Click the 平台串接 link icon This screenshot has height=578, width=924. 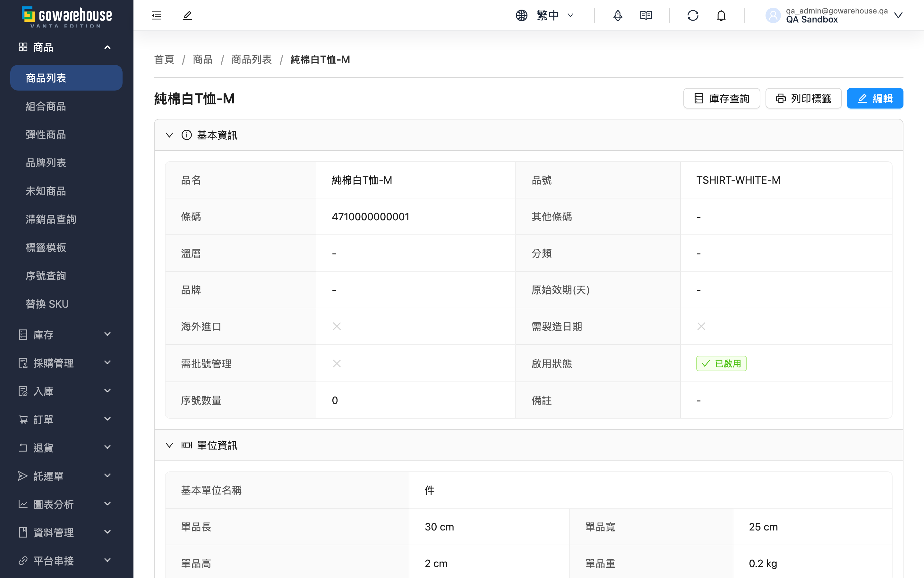[23, 561]
